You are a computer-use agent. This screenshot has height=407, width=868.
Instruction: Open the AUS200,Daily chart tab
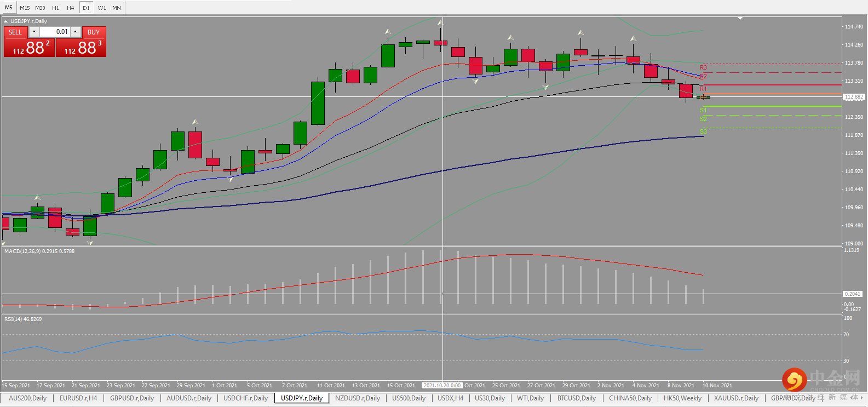coord(27,398)
